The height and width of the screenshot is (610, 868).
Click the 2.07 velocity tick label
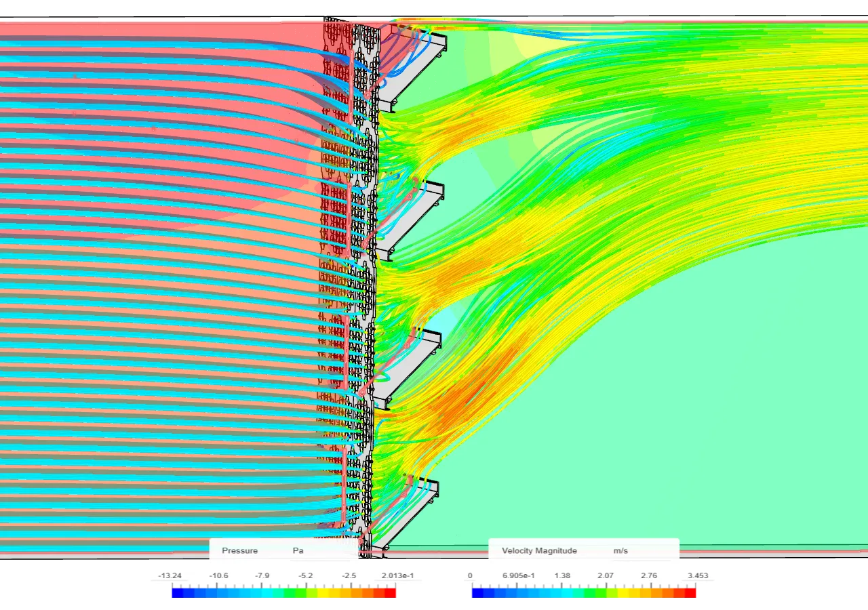click(x=606, y=575)
